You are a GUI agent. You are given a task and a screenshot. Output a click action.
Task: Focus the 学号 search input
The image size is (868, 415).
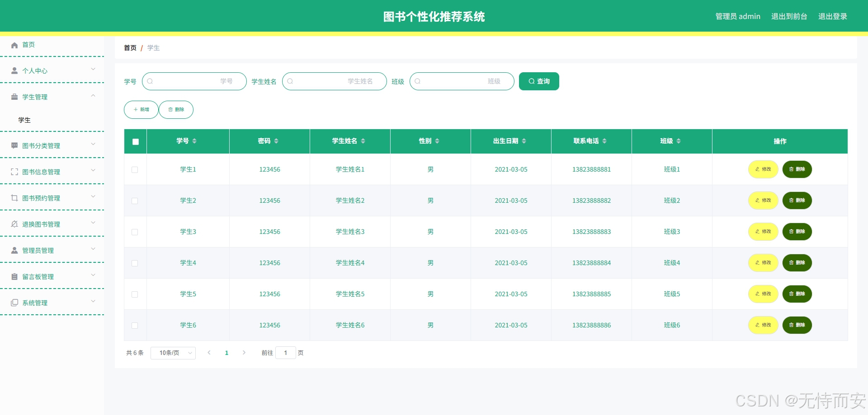coord(194,81)
